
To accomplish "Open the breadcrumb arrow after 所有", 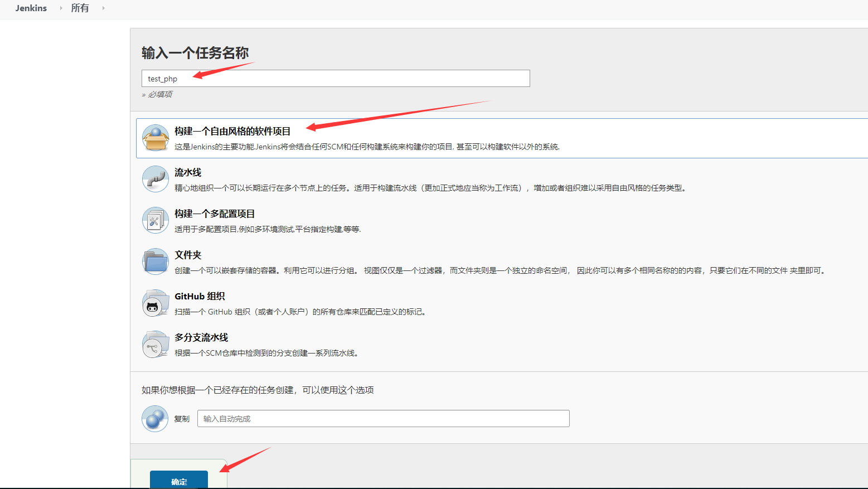I will 103,8.
